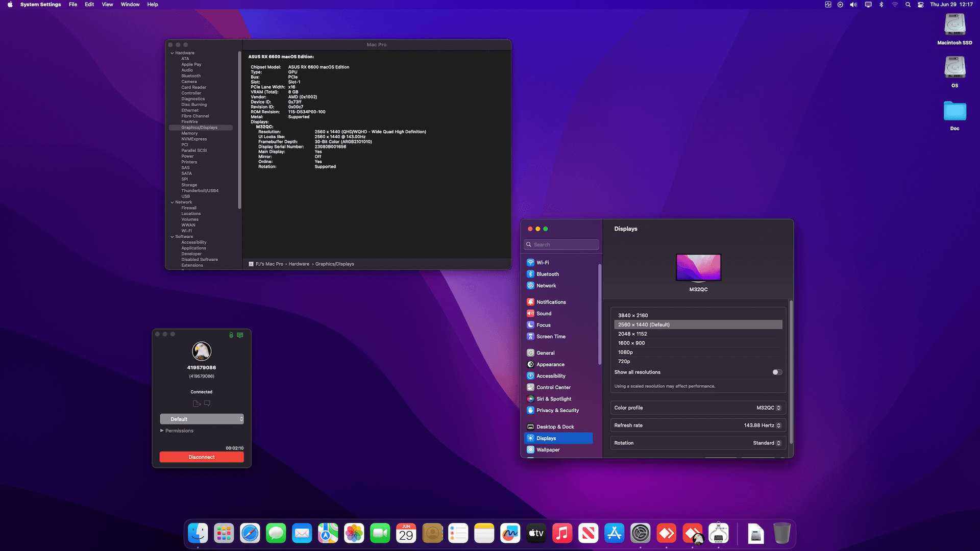Select Graphics/Displays in System Information sidebar
The height and width of the screenshot is (551, 980).
[x=201, y=128]
